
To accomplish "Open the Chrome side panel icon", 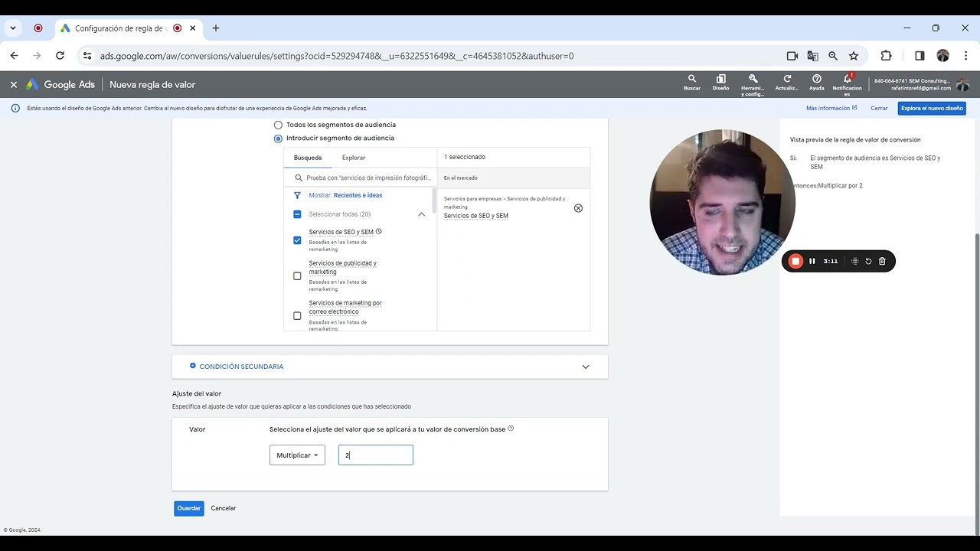I will point(920,56).
